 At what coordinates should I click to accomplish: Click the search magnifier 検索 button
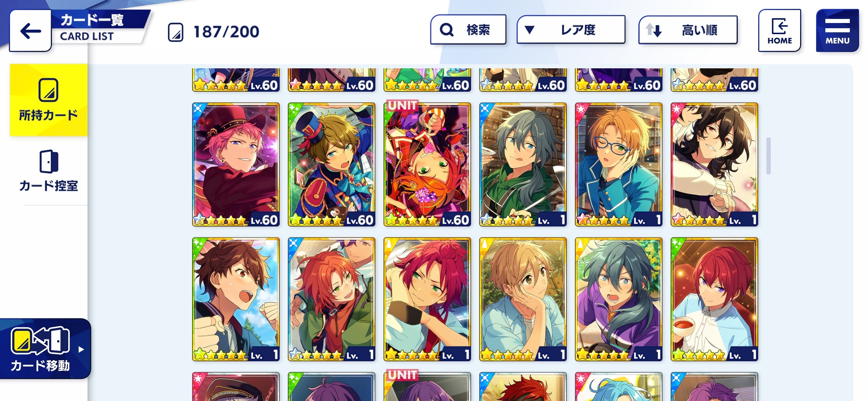pos(468,30)
